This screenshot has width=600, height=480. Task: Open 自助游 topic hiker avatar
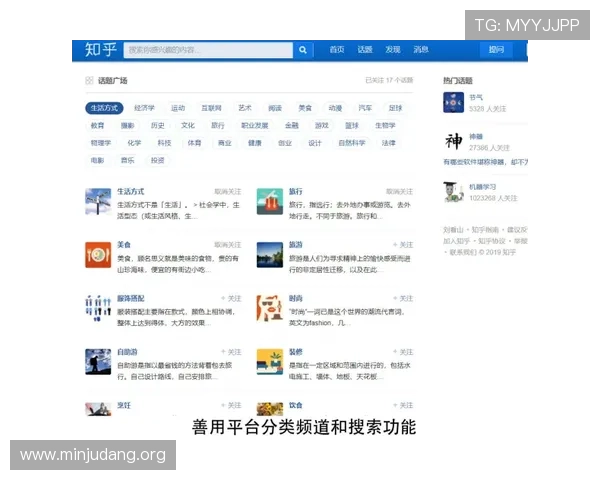tap(98, 362)
